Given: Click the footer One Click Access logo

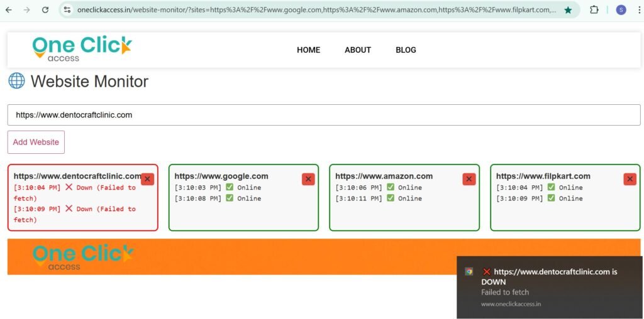Looking at the screenshot, I should click(x=83, y=257).
